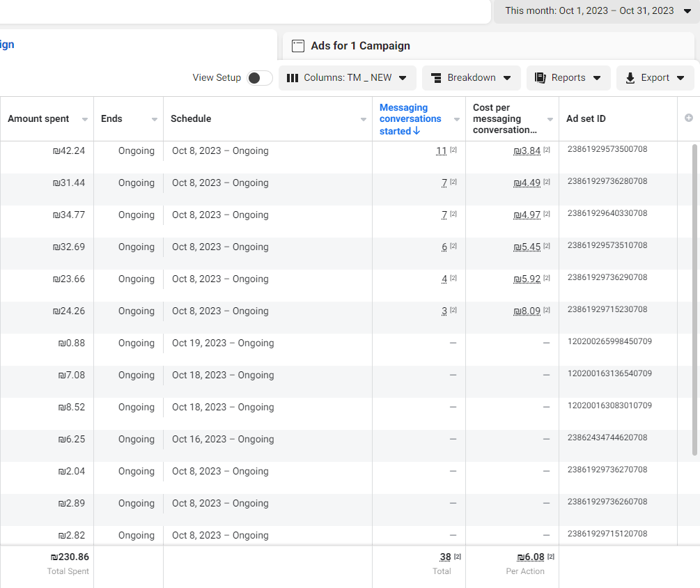Select the Oct 16, 2023 – Ongoing schedule cell

pos(223,440)
